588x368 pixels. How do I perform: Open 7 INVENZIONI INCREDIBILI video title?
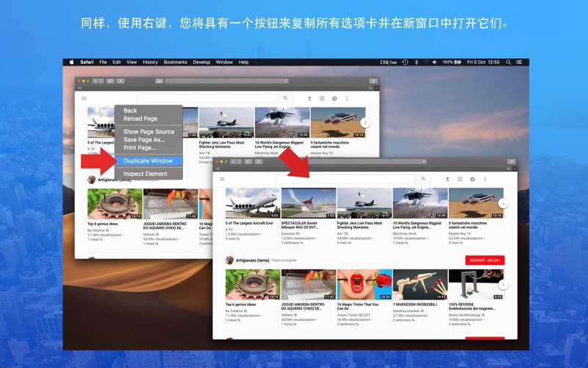[x=415, y=305]
